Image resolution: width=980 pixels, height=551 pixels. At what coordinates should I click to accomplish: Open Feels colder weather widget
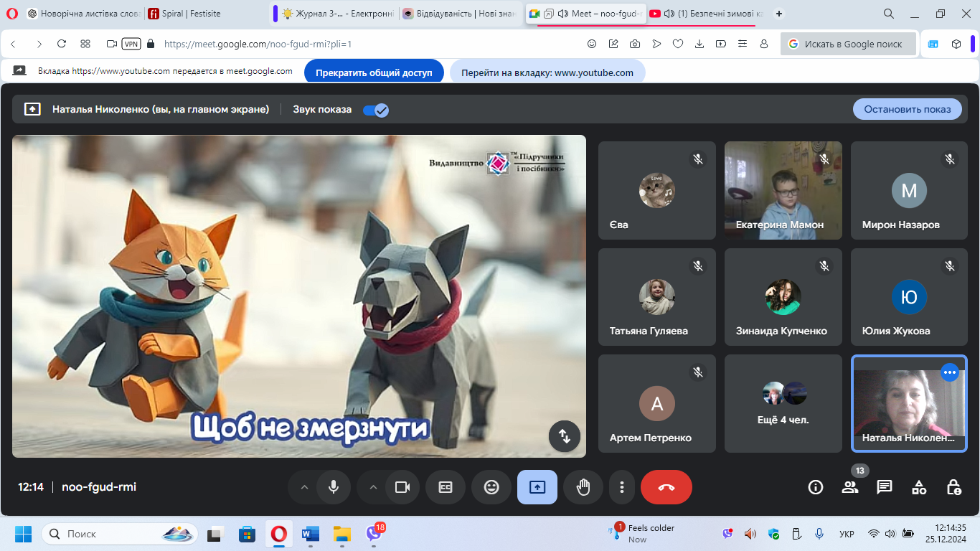click(642, 534)
